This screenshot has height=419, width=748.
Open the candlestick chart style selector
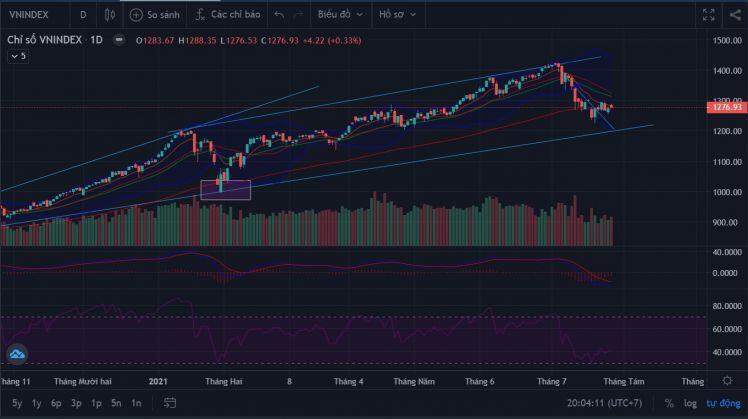pos(109,15)
